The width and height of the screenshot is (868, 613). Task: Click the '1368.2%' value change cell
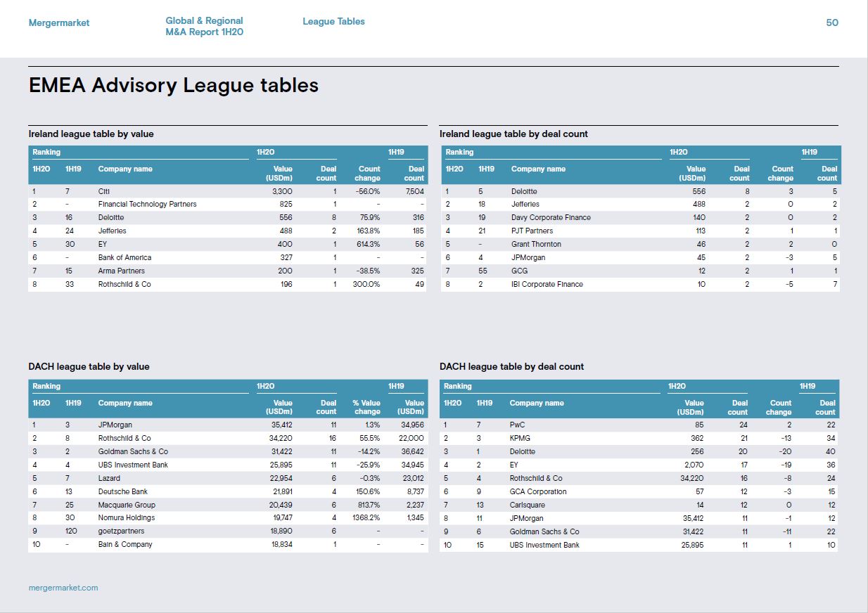pyautogui.click(x=366, y=517)
